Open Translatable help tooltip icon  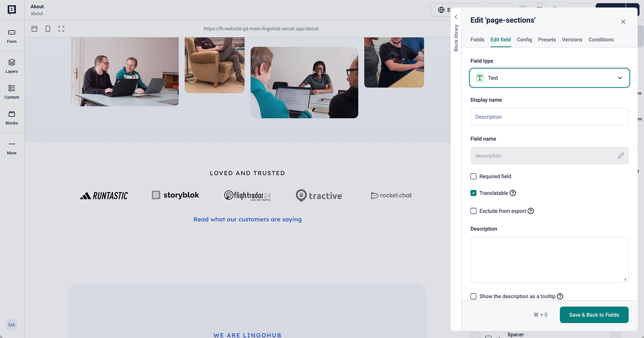pos(513,193)
